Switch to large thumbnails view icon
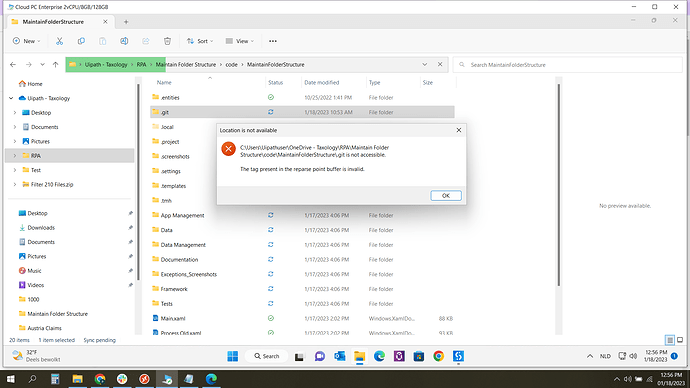Screen dimensions: 690x388 [680, 340]
